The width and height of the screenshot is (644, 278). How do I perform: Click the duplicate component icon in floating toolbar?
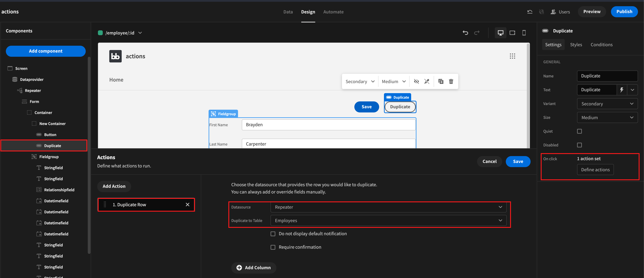pos(441,81)
